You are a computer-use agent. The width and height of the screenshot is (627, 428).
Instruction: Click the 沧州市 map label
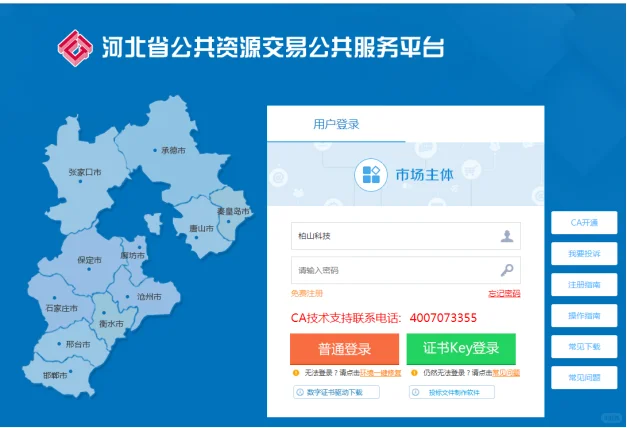point(149,297)
